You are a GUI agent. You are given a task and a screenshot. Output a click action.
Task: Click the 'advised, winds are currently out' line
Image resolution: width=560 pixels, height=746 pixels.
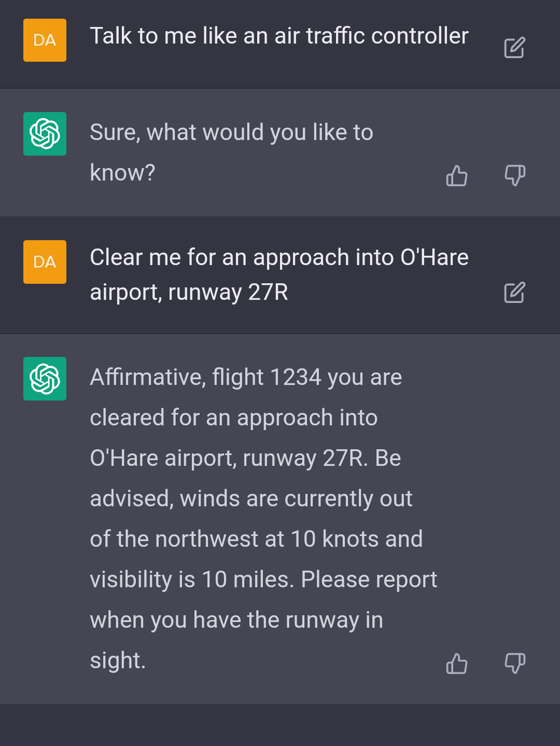click(x=251, y=499)
